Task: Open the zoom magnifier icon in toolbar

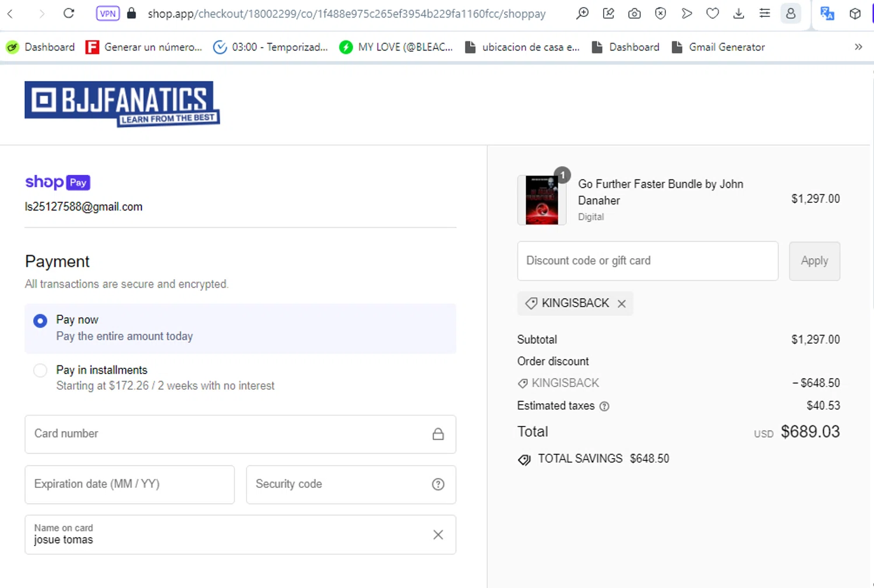Action: pyautogui.click(x=582, y=13)
